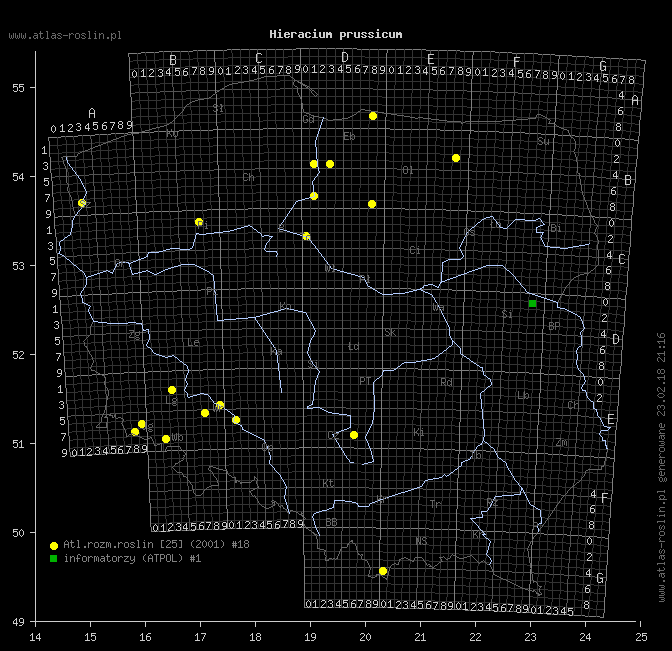The width and height of the screenshot is (672, 651).
Task: Click the yellow dot beside the Pi label
Action: tap(199, 222)
